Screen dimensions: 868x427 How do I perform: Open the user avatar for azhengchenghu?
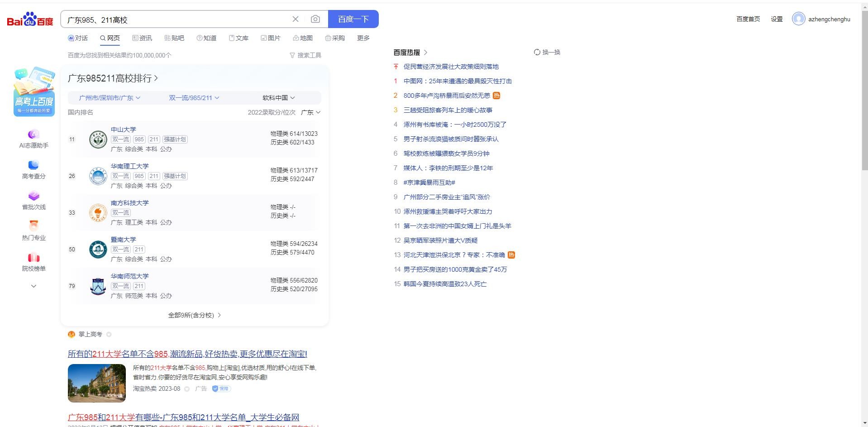point(798,19)
